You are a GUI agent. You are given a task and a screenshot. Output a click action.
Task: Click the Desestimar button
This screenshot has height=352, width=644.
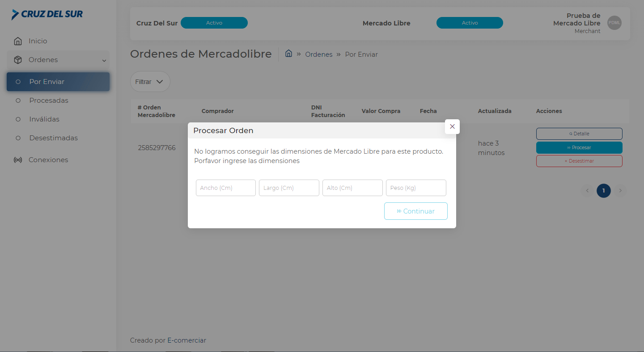coord(579,161)
